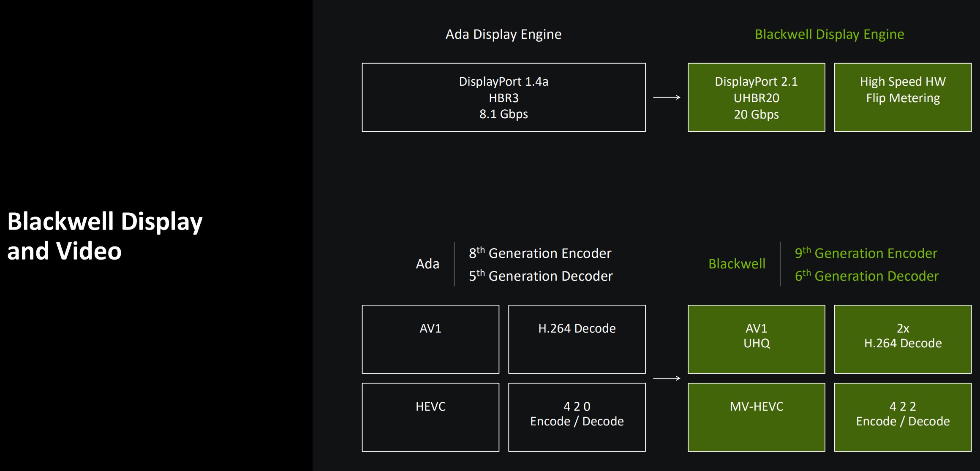Image resolution: width=980 pixels, height=471 pixels.
Task: Select the HEVC outlined box
Action: [x=430, y=417]
